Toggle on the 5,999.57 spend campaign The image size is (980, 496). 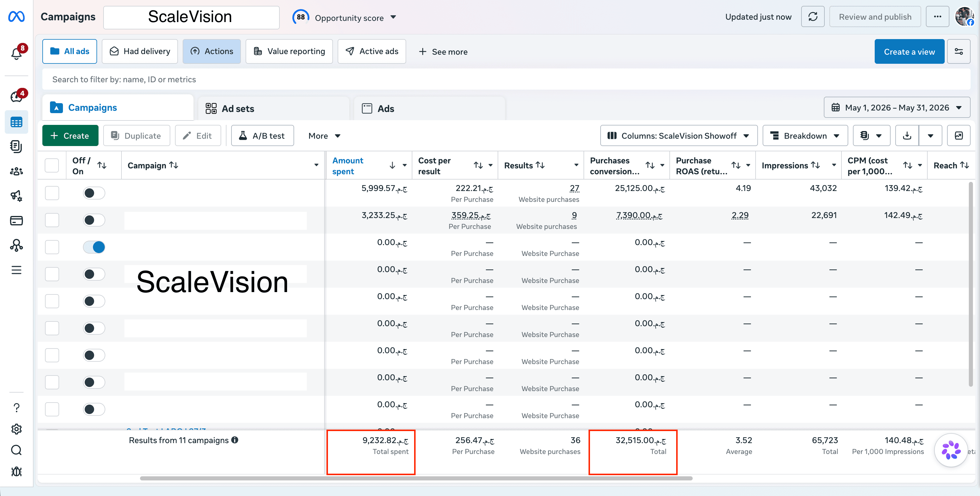click(94, 193)
